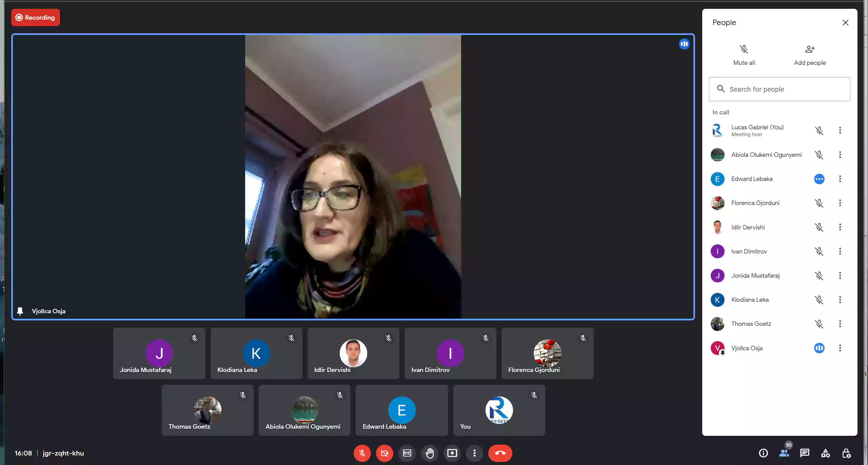Open the activities shapes icon
Image resolution: width=868 pixels, height=465 pixels.
(826, 453)
